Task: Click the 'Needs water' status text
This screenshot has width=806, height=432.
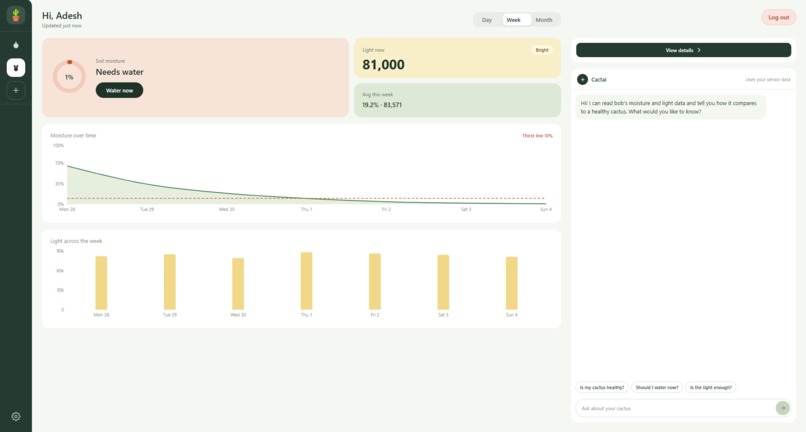Action: click(x=119, y=72)
